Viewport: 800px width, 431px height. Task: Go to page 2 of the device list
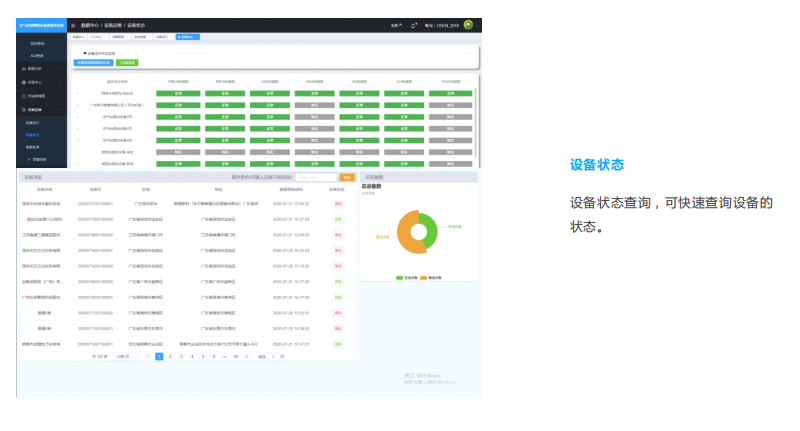(x=171, y=356)
